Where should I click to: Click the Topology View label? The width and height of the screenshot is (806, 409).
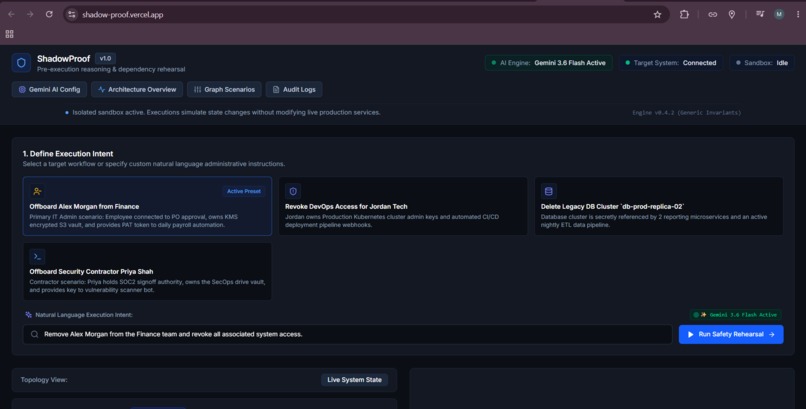[44, 380]
